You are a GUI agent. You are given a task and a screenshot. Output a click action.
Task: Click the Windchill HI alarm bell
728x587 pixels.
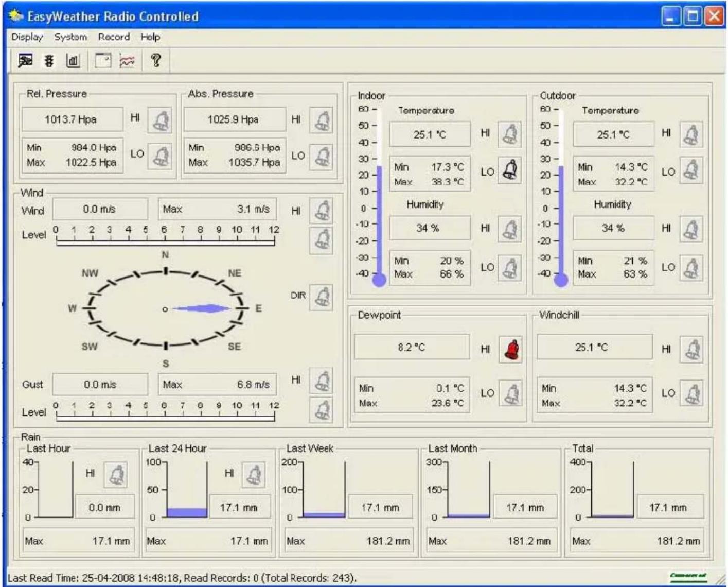[692, 350]
